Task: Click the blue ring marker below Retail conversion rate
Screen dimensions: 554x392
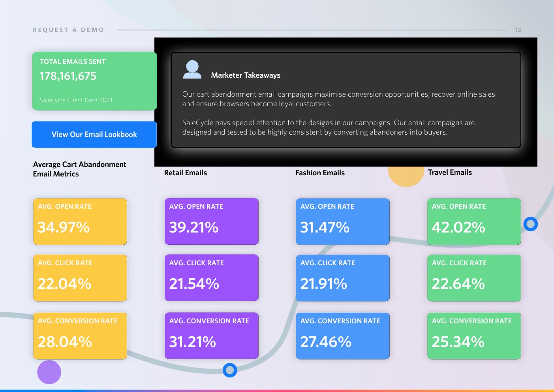Action: (230, 370)
